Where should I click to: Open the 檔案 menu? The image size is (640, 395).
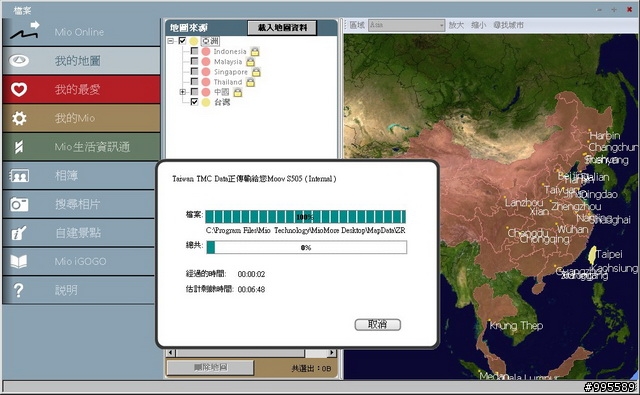click(x=22, y=11)
